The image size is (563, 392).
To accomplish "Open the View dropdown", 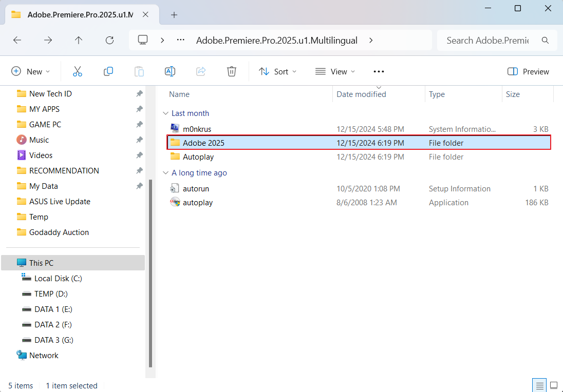I will 335,71.
